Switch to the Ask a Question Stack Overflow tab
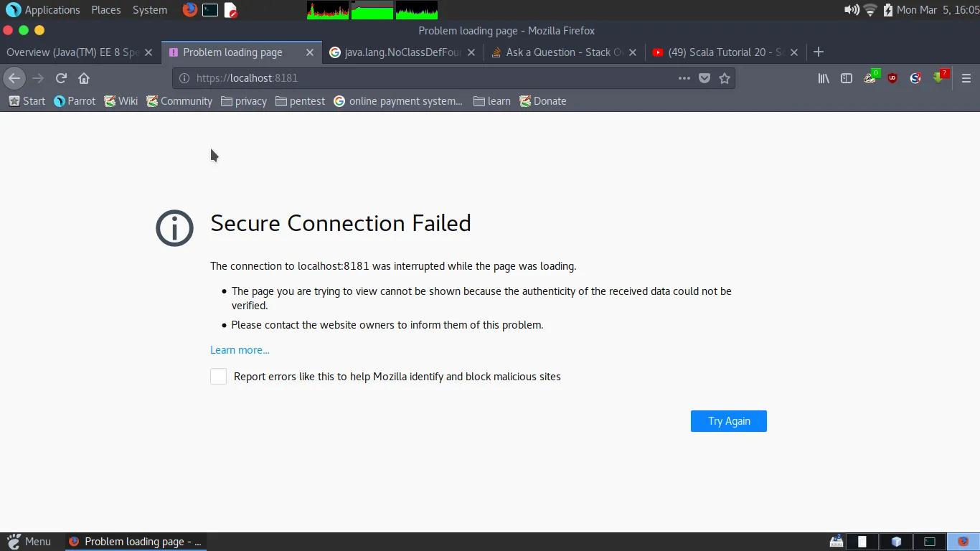 (x=557, y=52)
